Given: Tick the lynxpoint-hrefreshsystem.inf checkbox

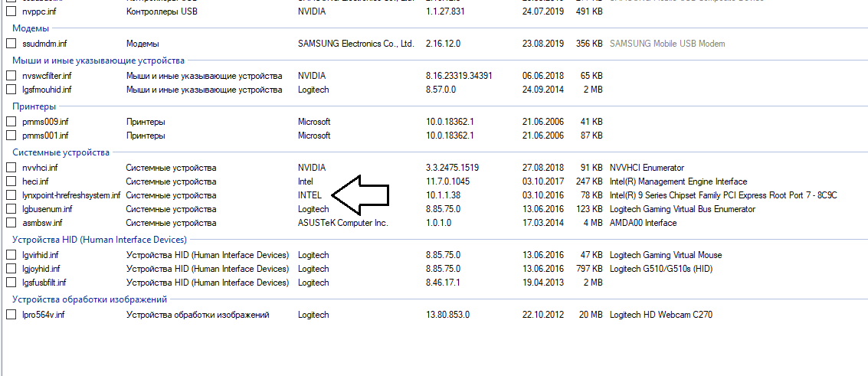Looking at the screenshot, I should [x=11, y=195].
